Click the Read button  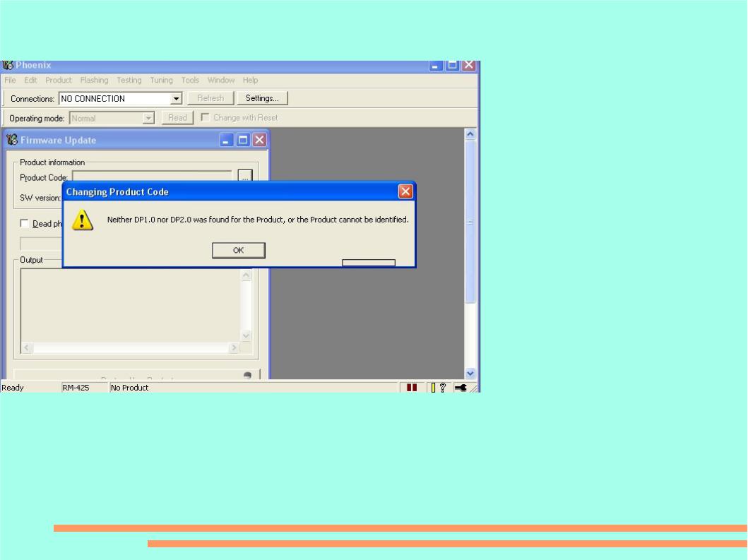coord(177,117)
